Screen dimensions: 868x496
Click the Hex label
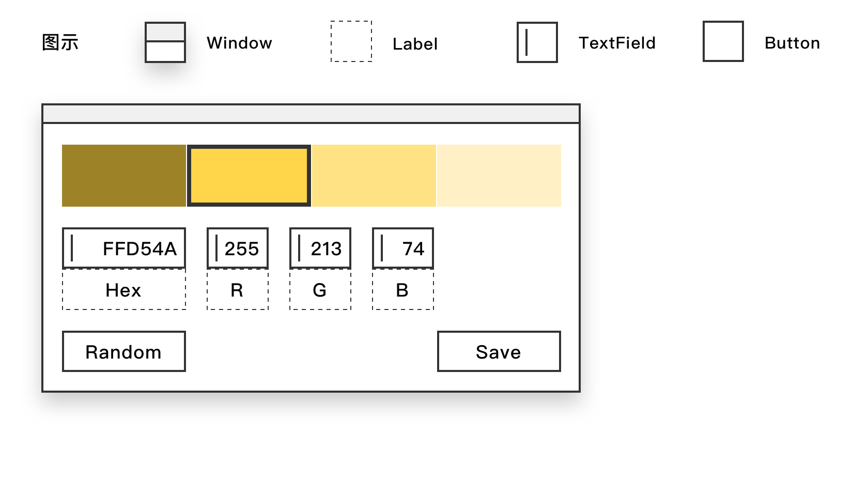(x=123, y=290)
